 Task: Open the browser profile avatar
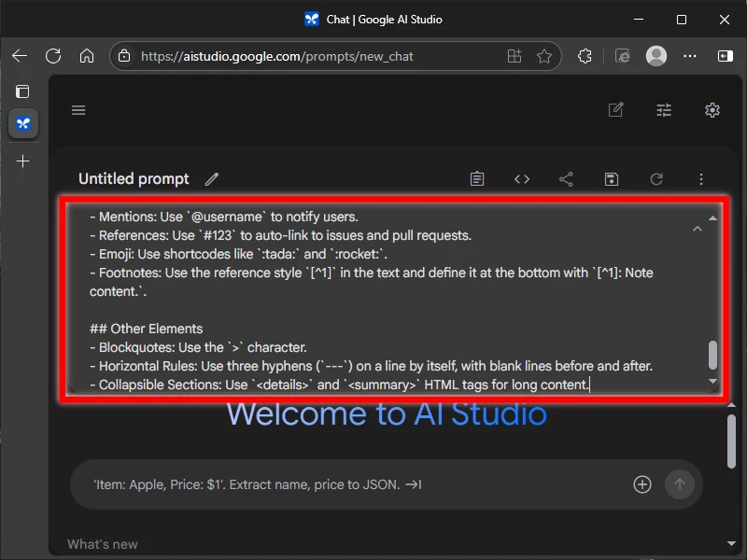[656, 56]
